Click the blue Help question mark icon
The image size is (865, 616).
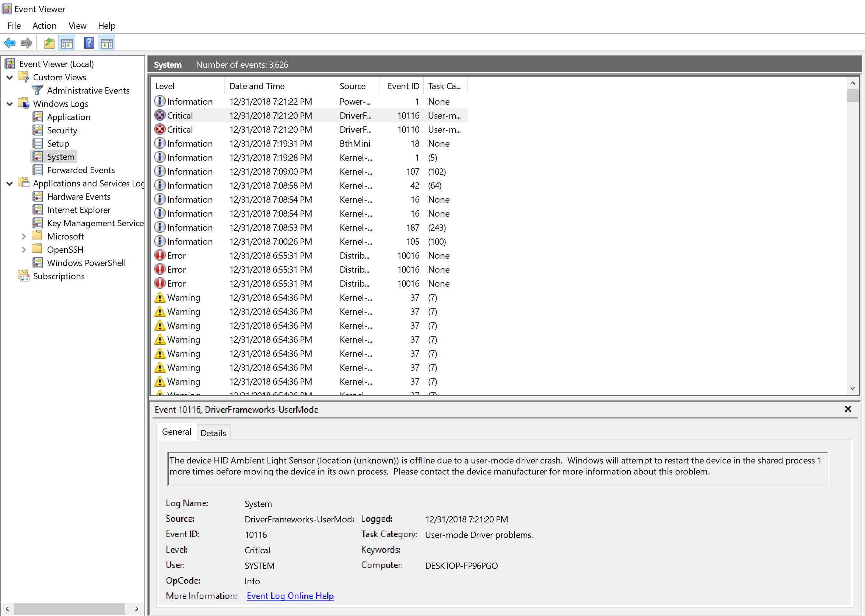(x=89, y=43)
